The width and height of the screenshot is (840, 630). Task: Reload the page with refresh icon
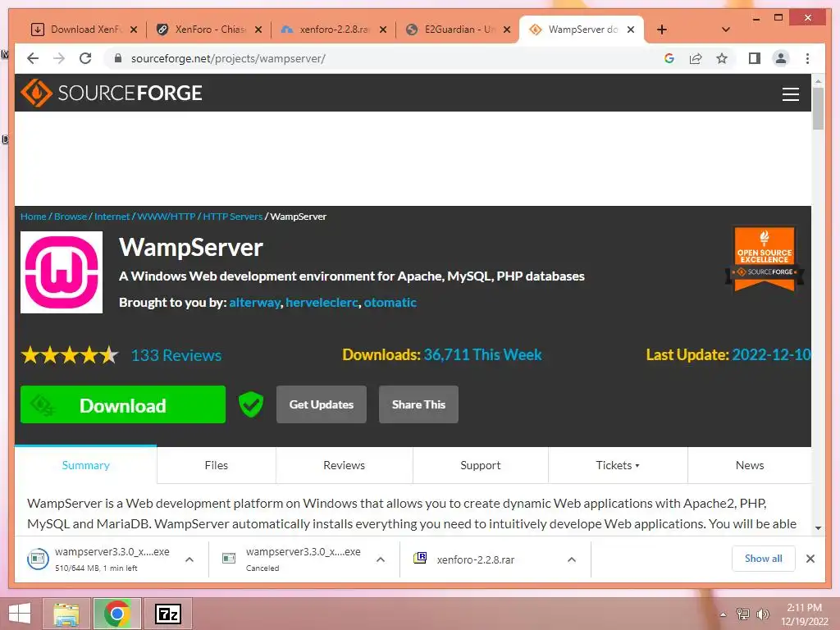85,58
